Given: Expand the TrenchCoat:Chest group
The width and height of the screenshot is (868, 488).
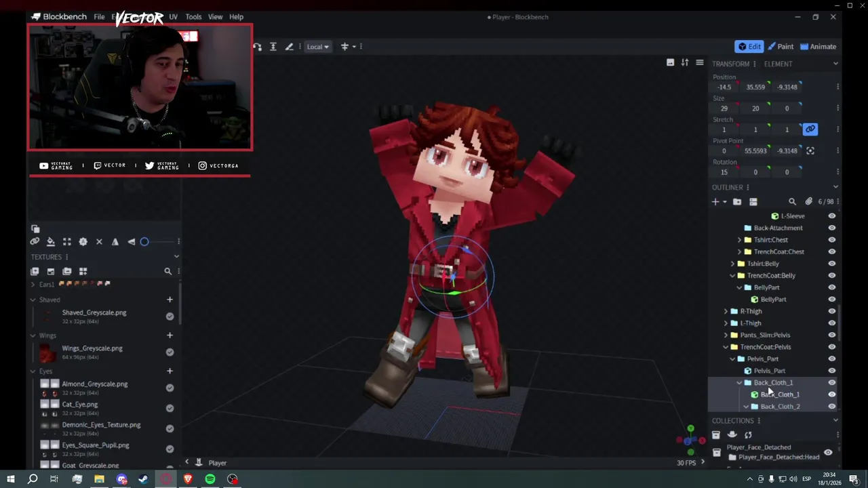Looking at the screenshot, I should [x=739, y=251].
